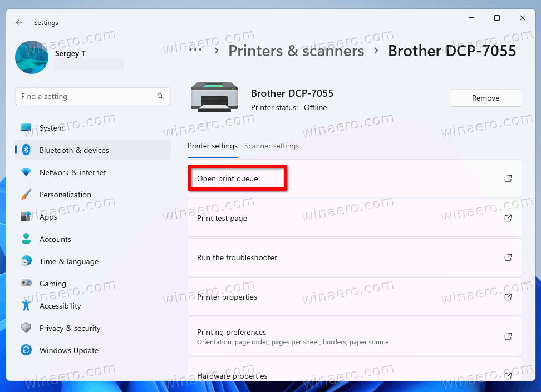The height and width of the screenshot is (392, 541).
Task: Click external-link icon for Run the troubleshooter
Action: point(508,257)
